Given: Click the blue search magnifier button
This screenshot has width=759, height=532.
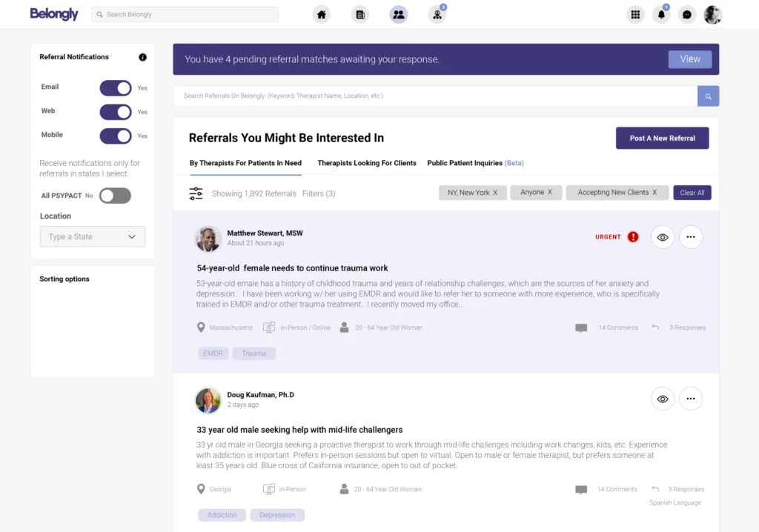Looking at the screenshot, I should point(708,96).
